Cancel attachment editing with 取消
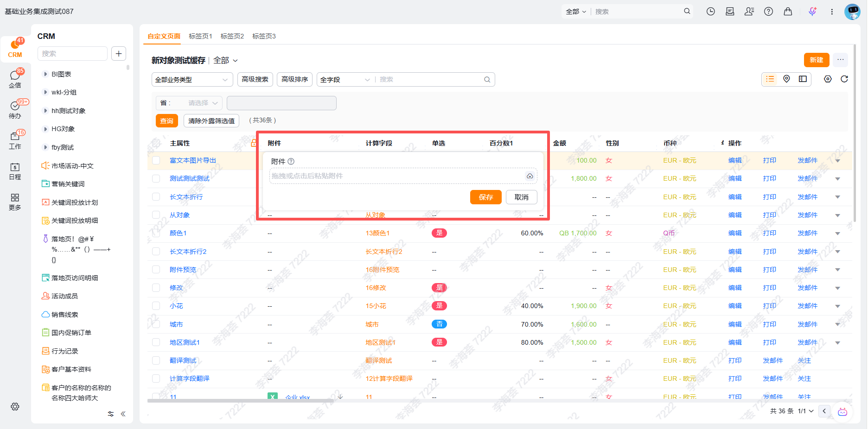This screenshot has height=429, width=868. [522, 197]
